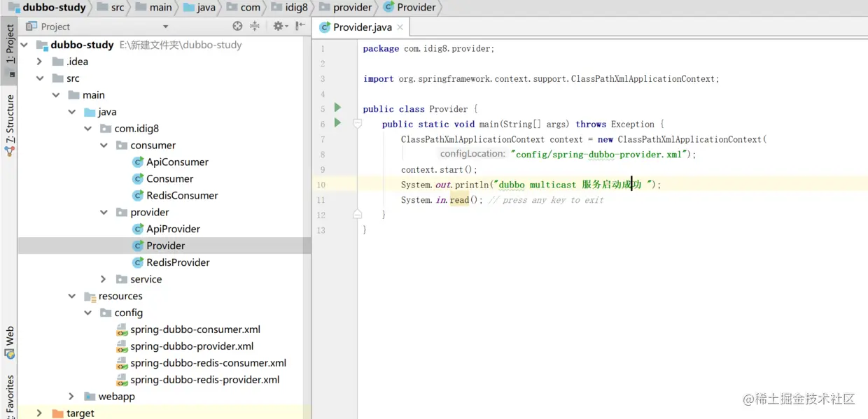Click the RedisProvider class icon
Image resolution: width=868 pixels, height=419 pixels.
[138, 262]
